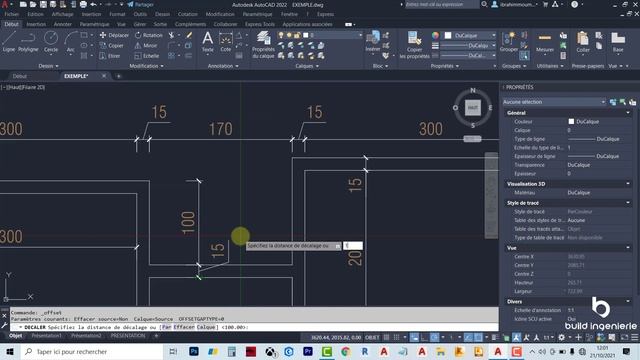This screenshot has height=360, width=640.
Task: Click the offset distance input field
Action: (x=353, y=246)
